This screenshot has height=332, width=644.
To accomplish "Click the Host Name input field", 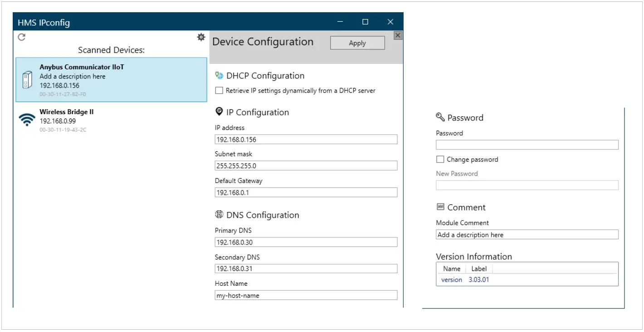I will 306,295.
